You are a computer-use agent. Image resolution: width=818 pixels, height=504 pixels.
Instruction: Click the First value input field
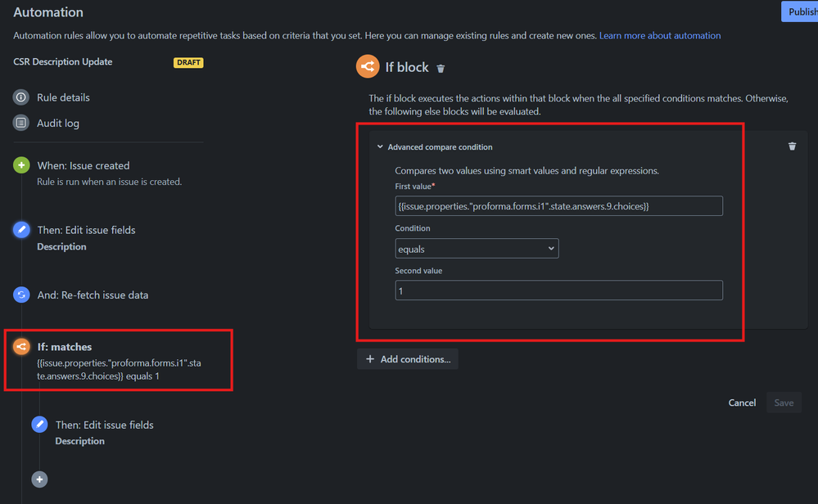558,206
